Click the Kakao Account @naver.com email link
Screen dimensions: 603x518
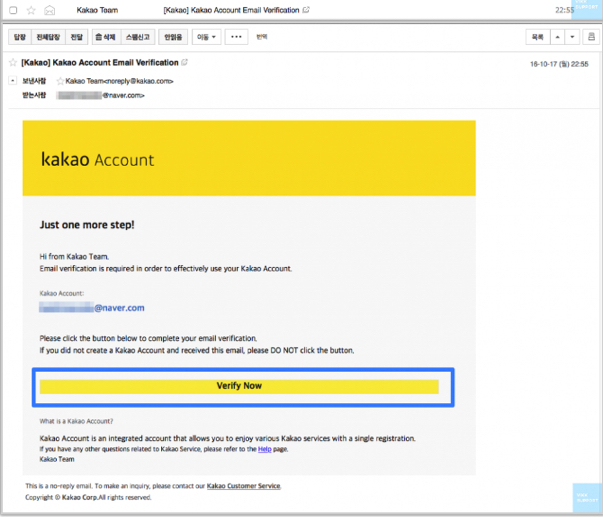click(92, 308)
